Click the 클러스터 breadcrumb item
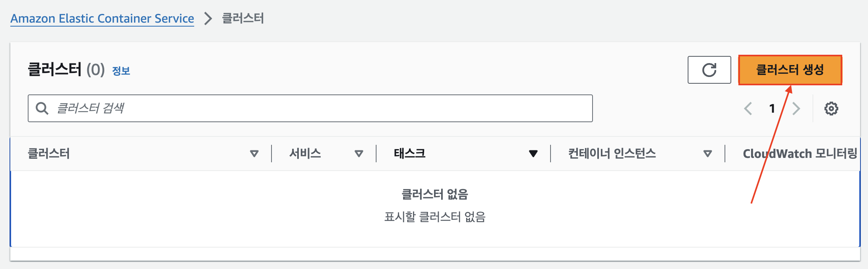The width and height of the screenshot is (868, 269). 243,18
